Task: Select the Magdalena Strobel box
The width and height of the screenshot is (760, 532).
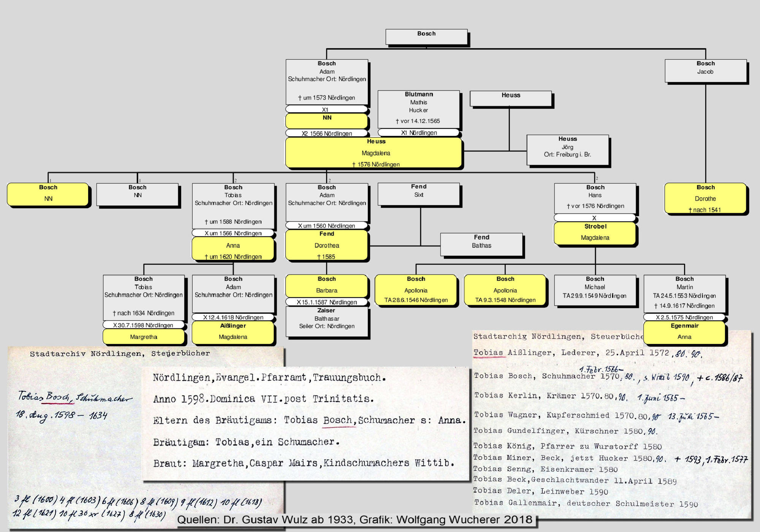Action: (595, 233)
